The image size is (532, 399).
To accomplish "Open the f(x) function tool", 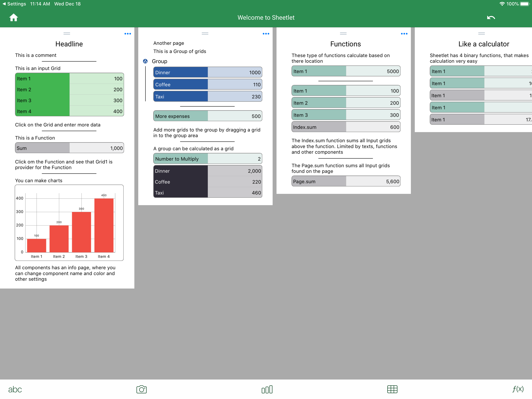I will point(518,389).
